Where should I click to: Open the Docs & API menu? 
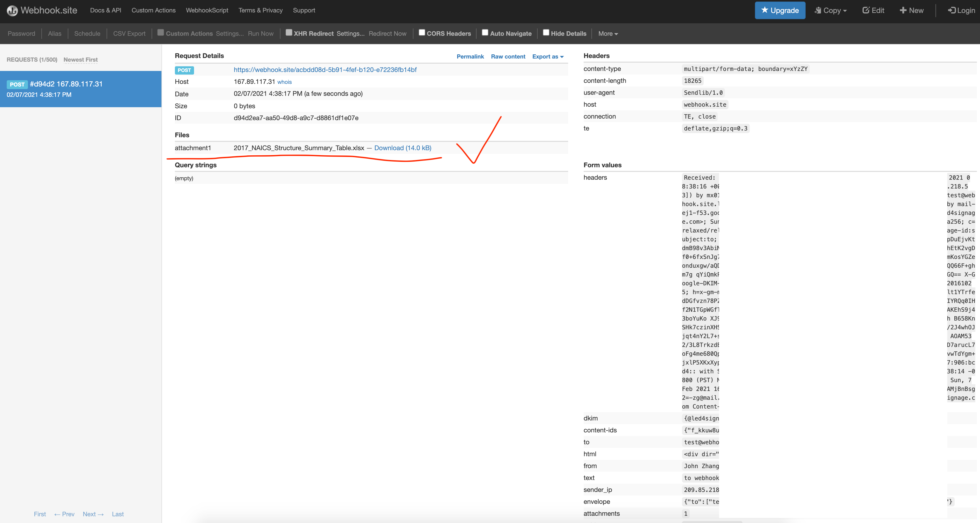[105, 10]
